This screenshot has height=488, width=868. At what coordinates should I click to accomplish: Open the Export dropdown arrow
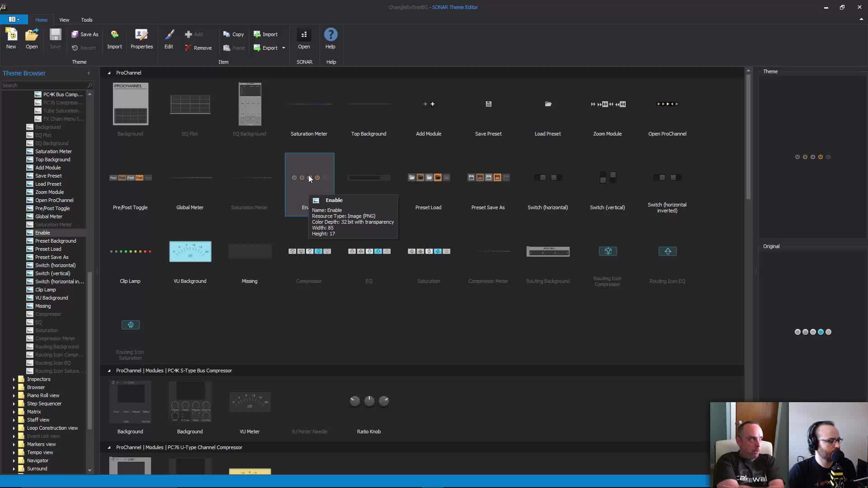point(283,48)
